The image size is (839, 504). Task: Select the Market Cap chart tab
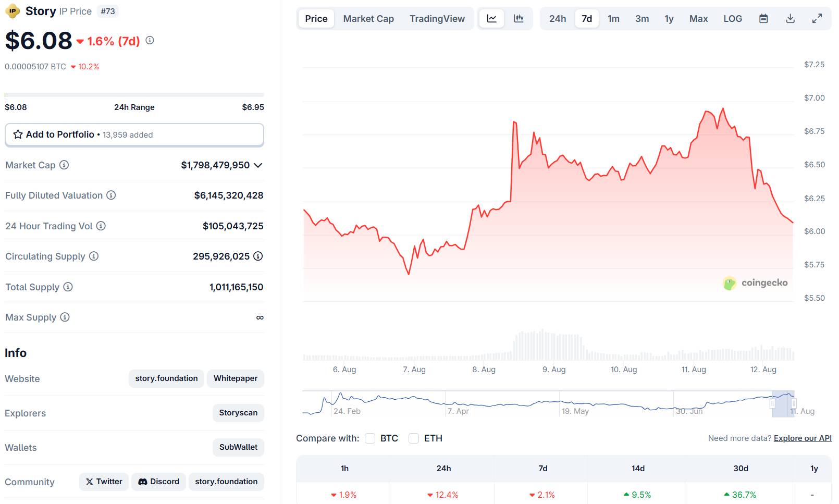[x=368, y=19]
